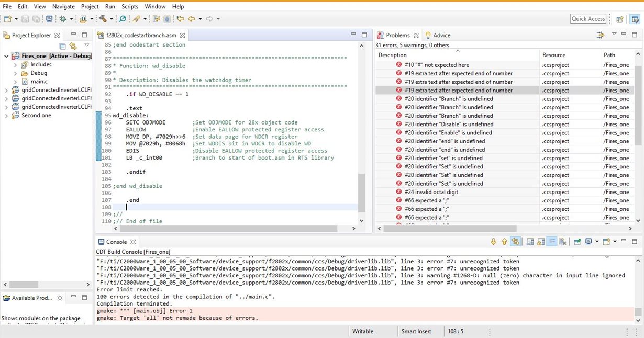Image resolution: width=644 pixels, height=338 pixels.
Task: Click the Skip All Breakpoints icon
Action: [x=122, y=19]
